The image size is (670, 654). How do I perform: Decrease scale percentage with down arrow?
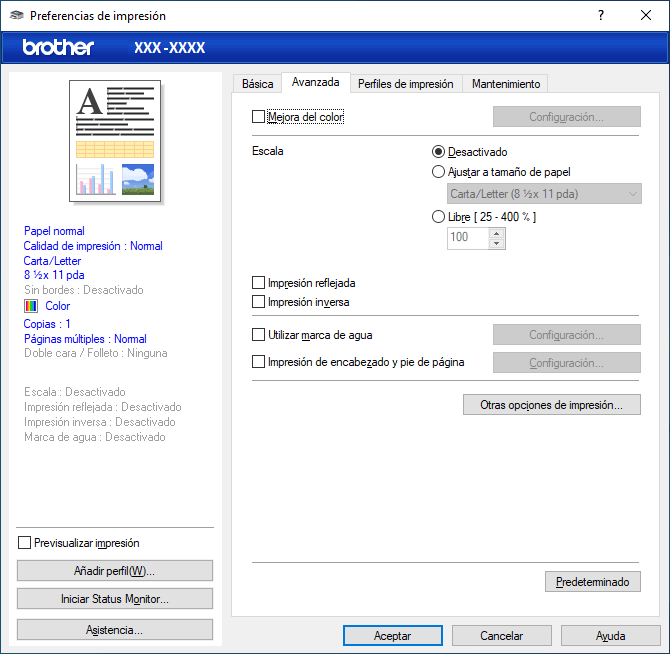coord(496,243)
